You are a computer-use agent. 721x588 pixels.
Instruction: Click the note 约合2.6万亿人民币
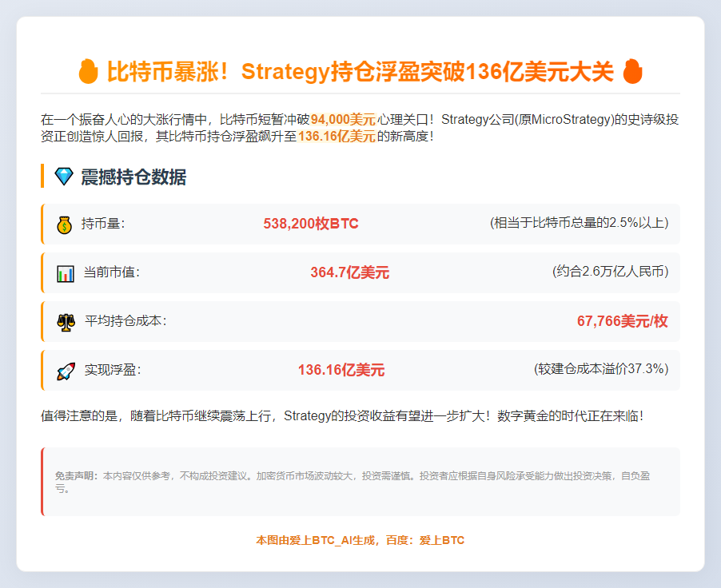coord(611,272)
